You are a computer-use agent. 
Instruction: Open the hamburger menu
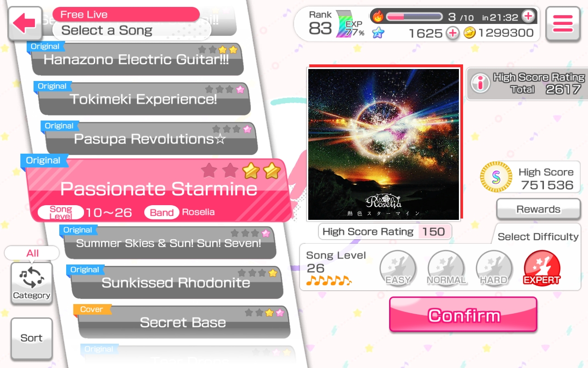pyautogui.click(x=563, y=23)
